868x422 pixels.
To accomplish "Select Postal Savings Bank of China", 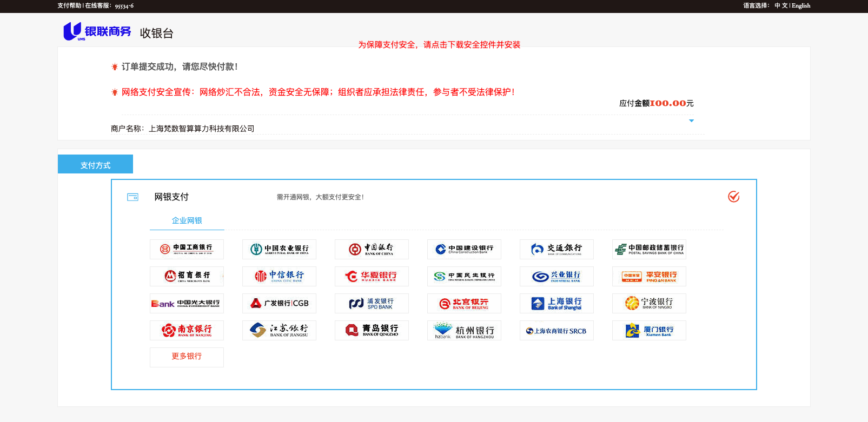I will pyautogui.click(x=649, y=249).
